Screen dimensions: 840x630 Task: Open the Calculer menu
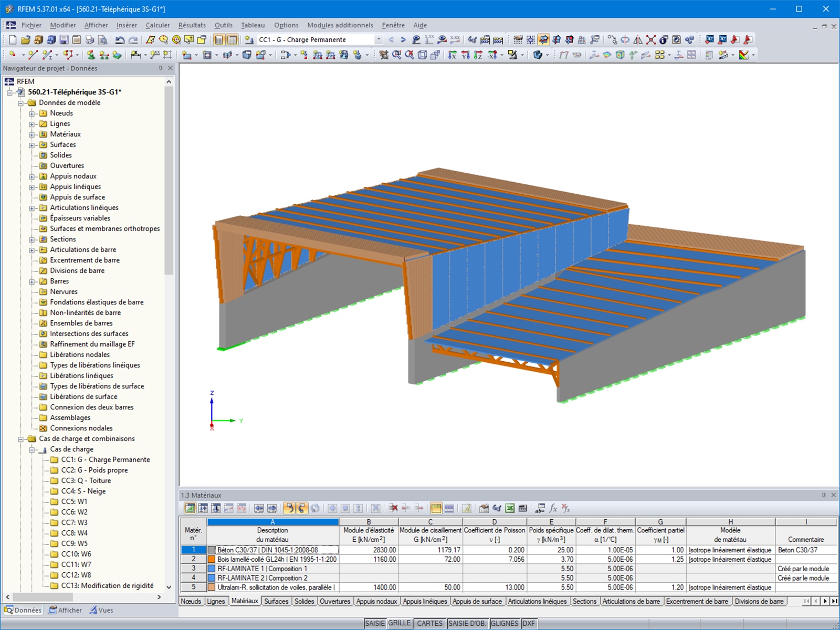(157, 25)
